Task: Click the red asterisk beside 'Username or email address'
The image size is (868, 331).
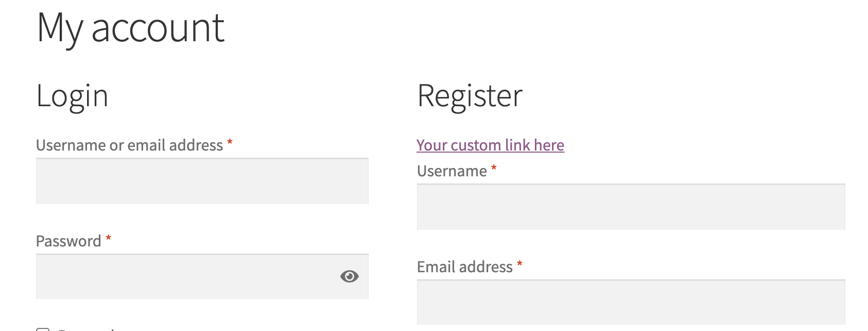Action: coord(230,142)
